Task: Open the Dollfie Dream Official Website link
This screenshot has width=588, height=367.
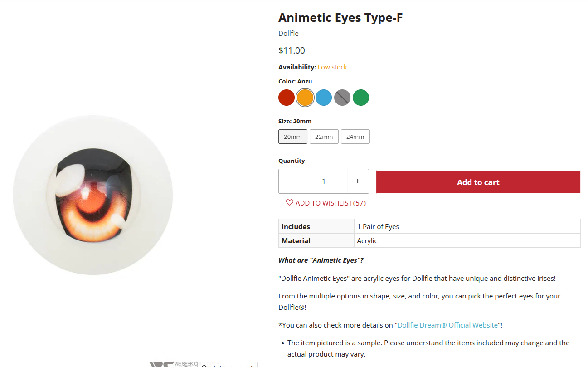Action: coord(448,325)
